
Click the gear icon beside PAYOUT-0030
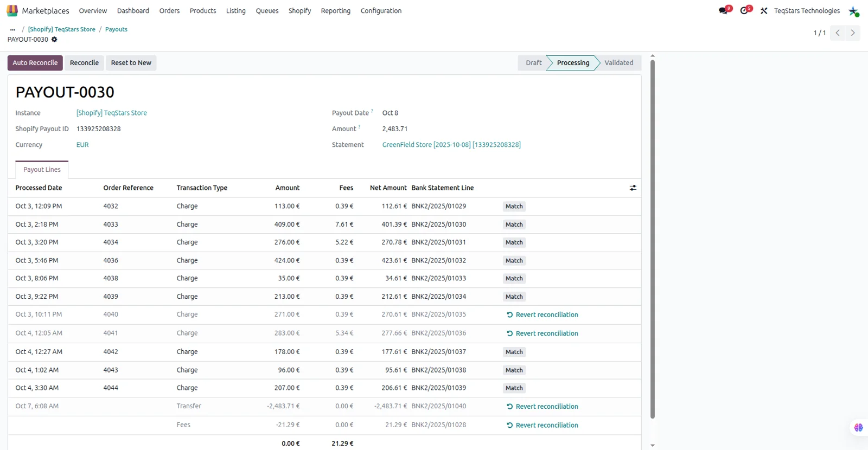pos(54,40)
